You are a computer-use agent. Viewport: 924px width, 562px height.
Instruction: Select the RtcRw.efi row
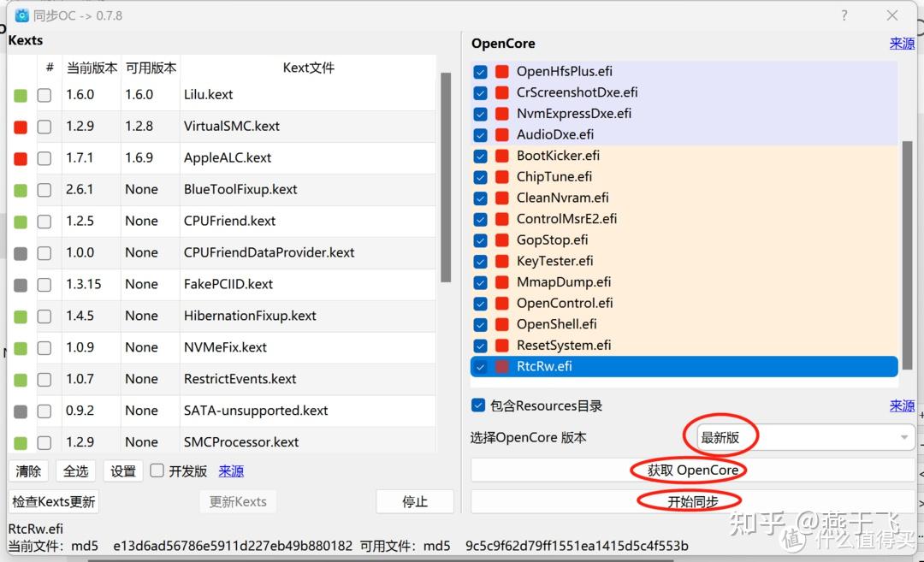(684, 366)
